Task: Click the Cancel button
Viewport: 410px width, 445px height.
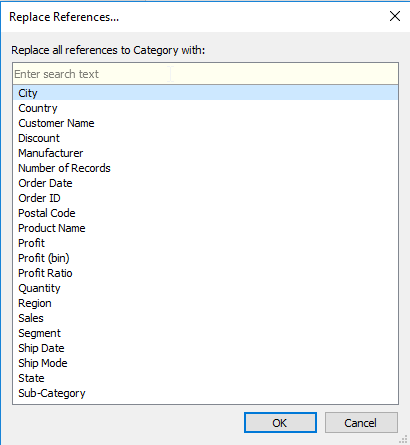Action: [361, 423]
